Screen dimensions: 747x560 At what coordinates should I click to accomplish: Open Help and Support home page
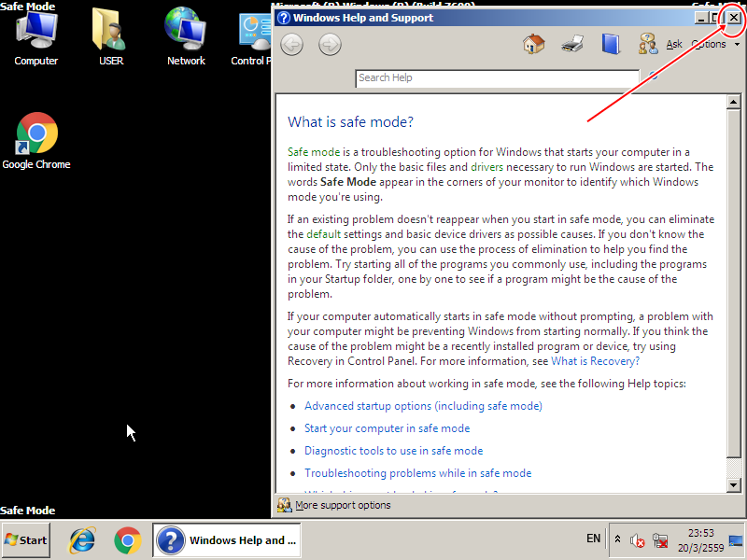tap(533, 44)
